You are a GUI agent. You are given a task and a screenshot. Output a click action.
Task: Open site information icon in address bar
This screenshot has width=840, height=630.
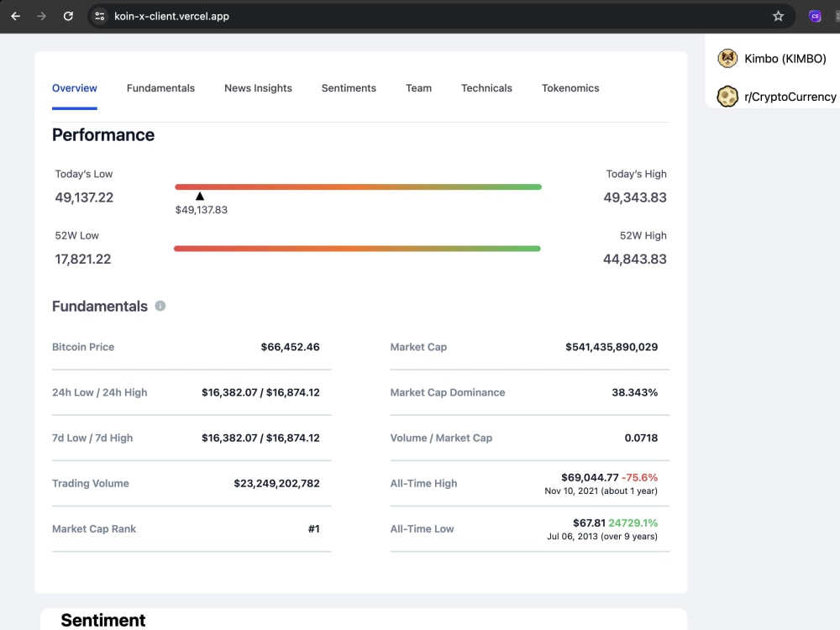click(x=100, y=16)
